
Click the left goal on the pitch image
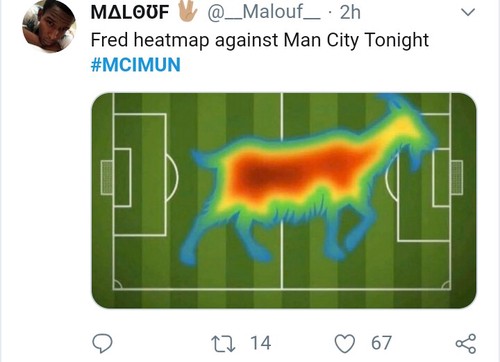tap(107, 177)
